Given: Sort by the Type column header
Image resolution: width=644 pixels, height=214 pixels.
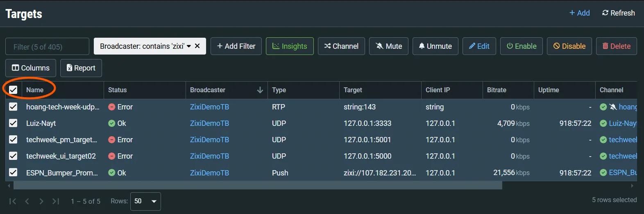Looking at the screenshot, I should click(279, 90).
